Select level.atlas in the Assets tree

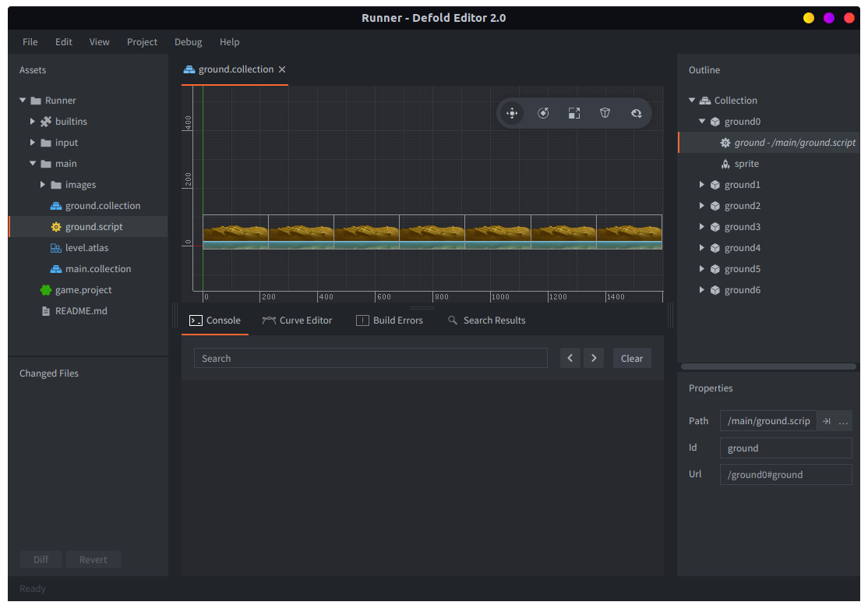[x=86, y=248]
